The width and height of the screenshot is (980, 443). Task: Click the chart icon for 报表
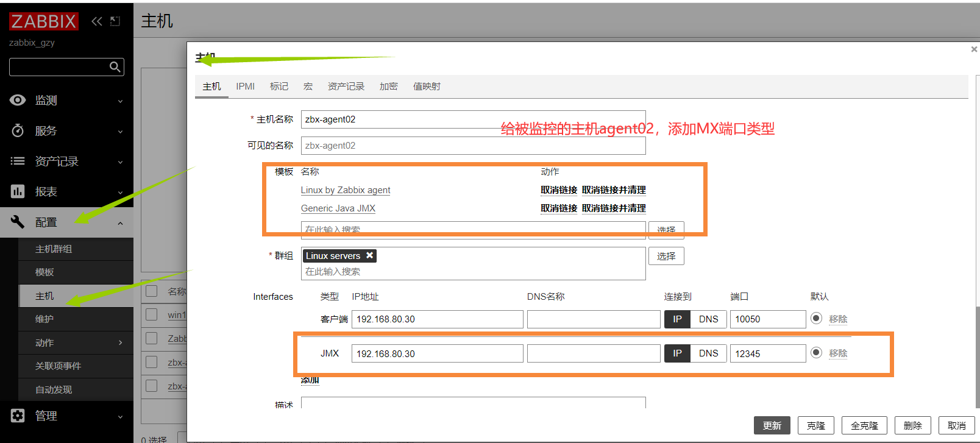pyautogui.click(x=18, y=191)
